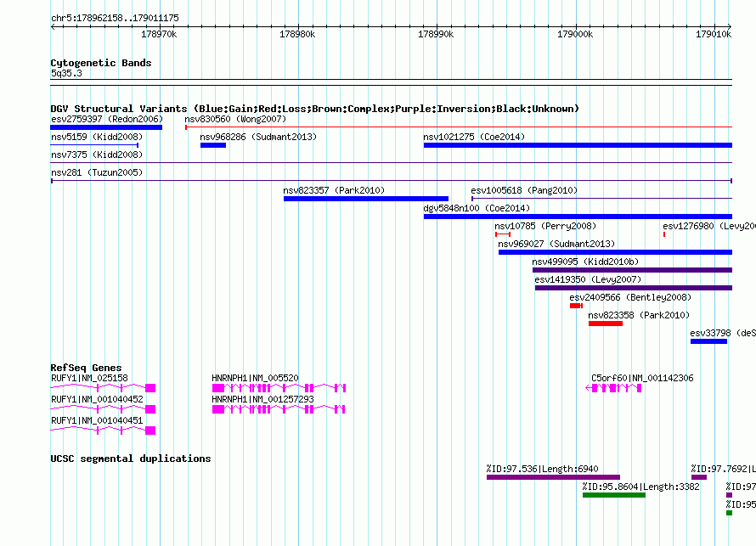Click the HNRNPH1|NM_001257293 gene model
Screen dimensions: 756x546
279,409
